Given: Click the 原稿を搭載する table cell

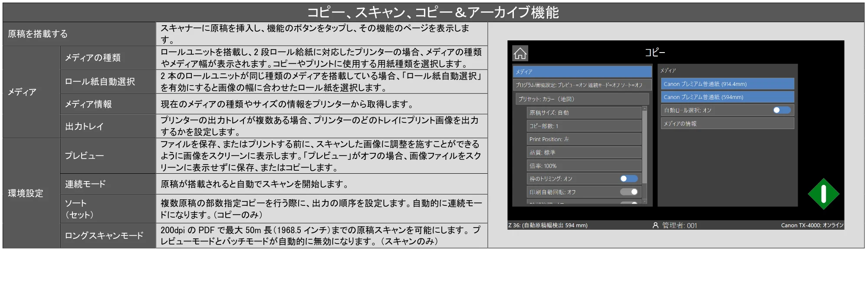Looking at the screenshot, I should [79, 34].
